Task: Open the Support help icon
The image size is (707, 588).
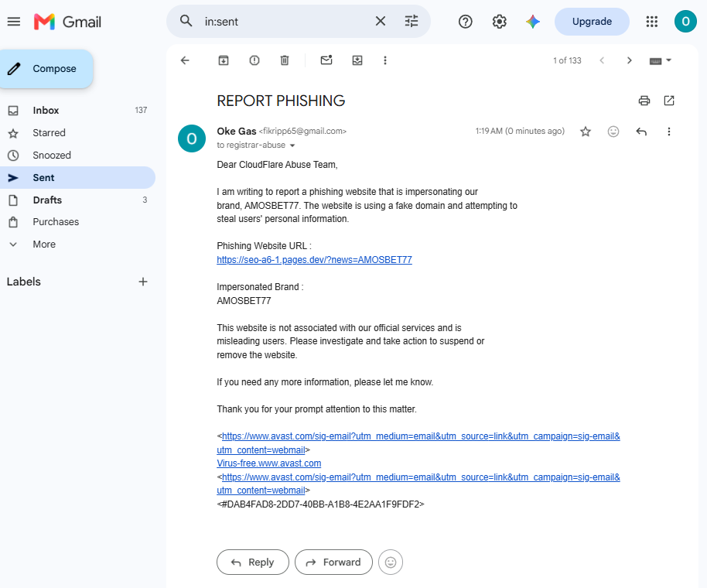Action: coord(466,22)
